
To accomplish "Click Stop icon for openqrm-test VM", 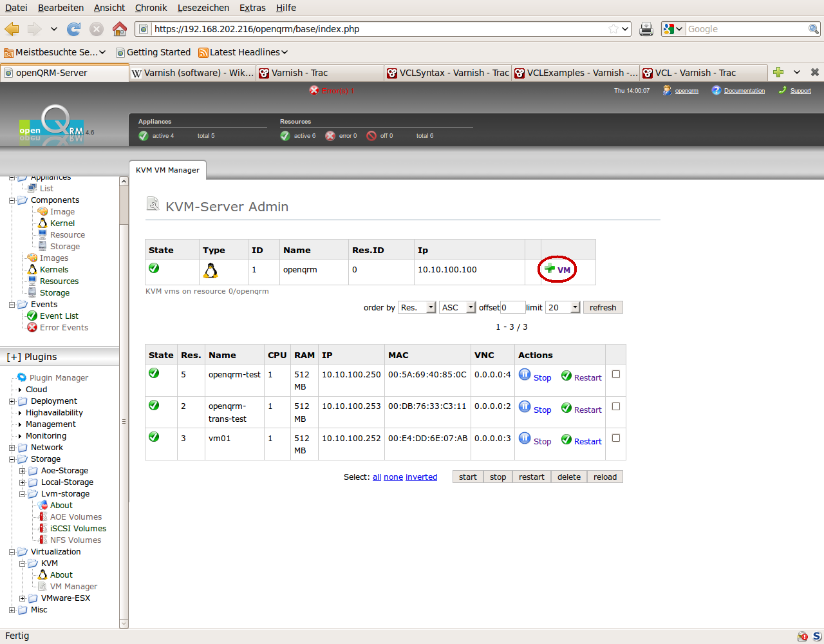I will coord(525,375).
